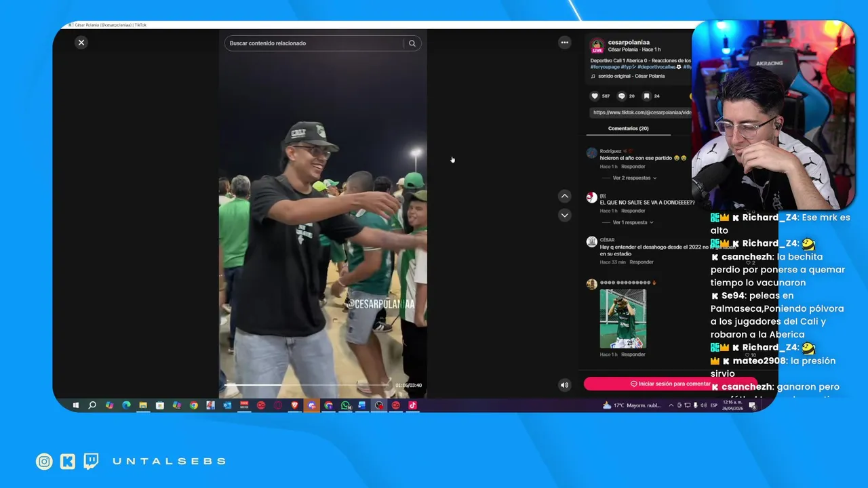Open Outlook from the taskbar
Image resolution: width=868 pixels, height=488 pixels.
pos(227,405)
